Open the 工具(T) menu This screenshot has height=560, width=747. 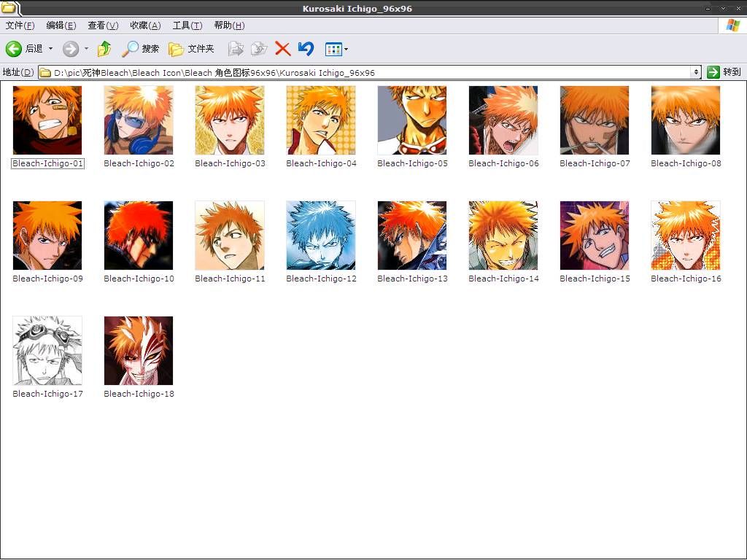point(187,26)
